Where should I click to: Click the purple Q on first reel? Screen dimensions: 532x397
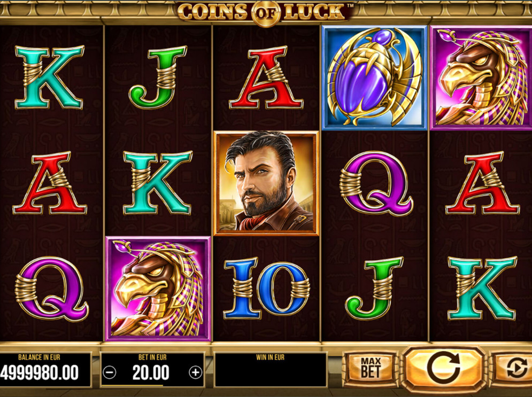click(x=51, y=289)
